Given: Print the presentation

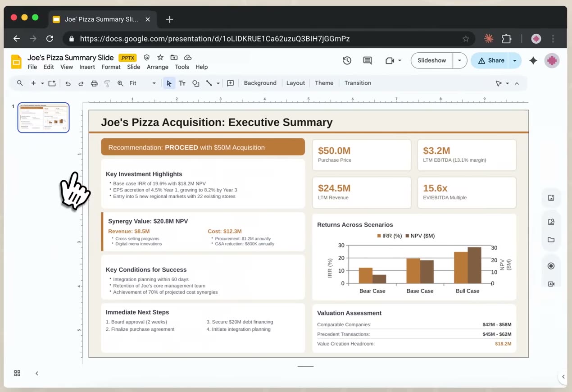Looking at the screenshot, I should click(94, 83).
